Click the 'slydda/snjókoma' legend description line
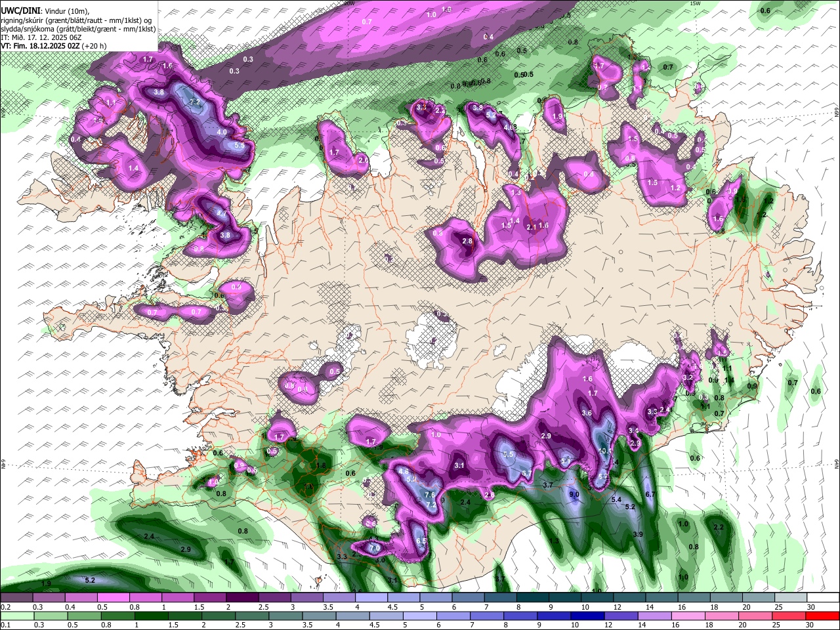 [78, 29]
